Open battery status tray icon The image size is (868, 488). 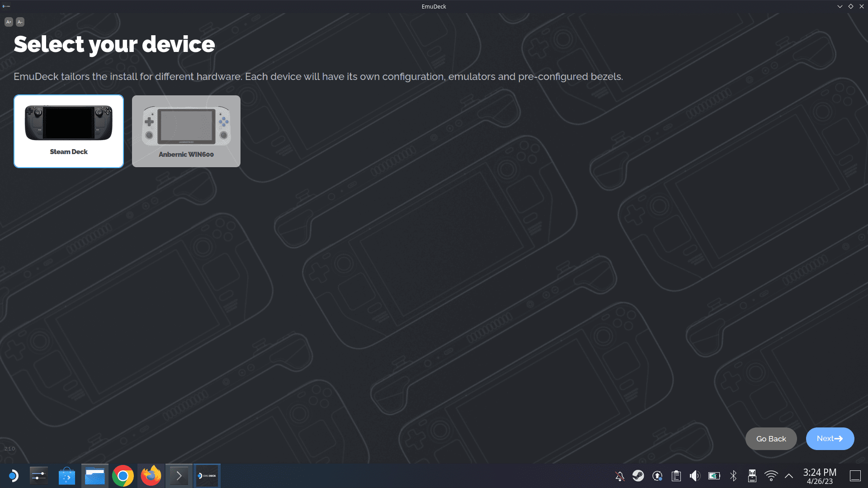pyautogui.click(x=714, y=476)
